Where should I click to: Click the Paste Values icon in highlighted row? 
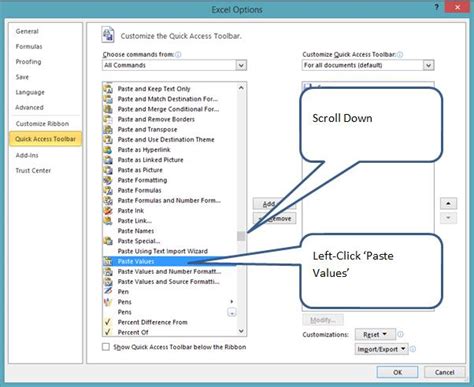click(108, 261)
